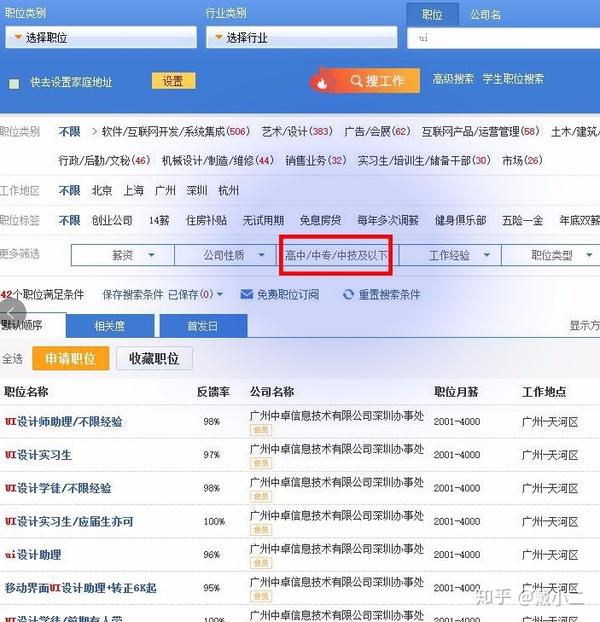This screenshot has width=600, height=622.
Task: Select the 免息房贷 job tag
Action: tap(320, 220)
